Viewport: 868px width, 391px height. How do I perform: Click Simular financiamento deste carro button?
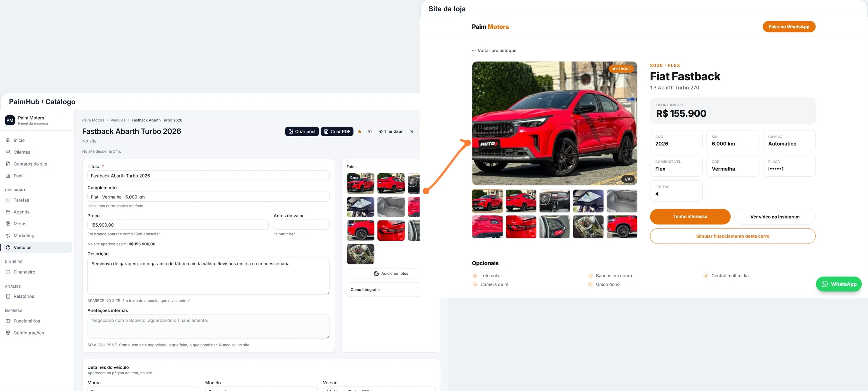[x=733, y=236]
